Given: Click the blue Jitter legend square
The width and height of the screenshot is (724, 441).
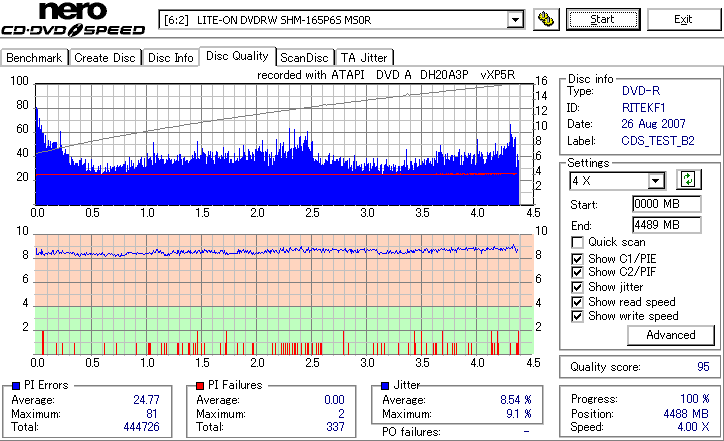Looking at the screenshot, I should 385,386.
